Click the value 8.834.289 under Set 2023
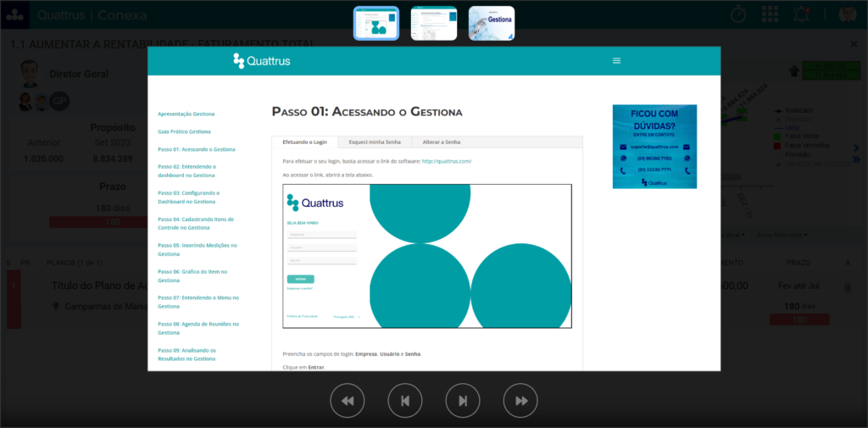This screenshot has width=868, height=428. tap(113, 158)
